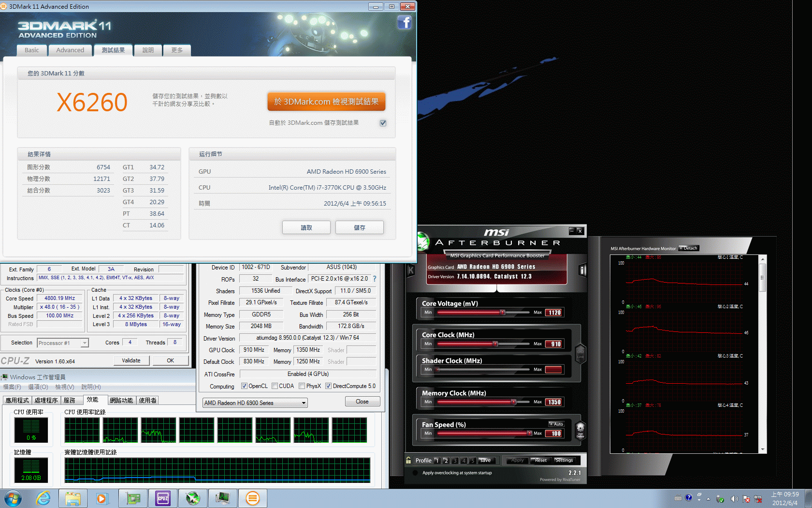
Task: Select Afterburner profile slot 1
Action: pos(437,461)
